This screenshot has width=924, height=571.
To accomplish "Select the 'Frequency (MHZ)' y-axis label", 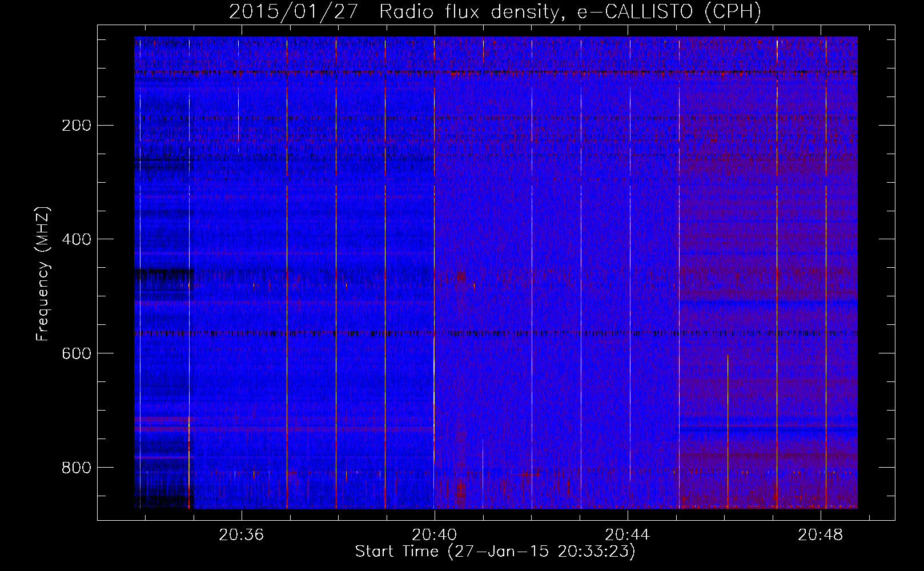I will click(43, 274).
